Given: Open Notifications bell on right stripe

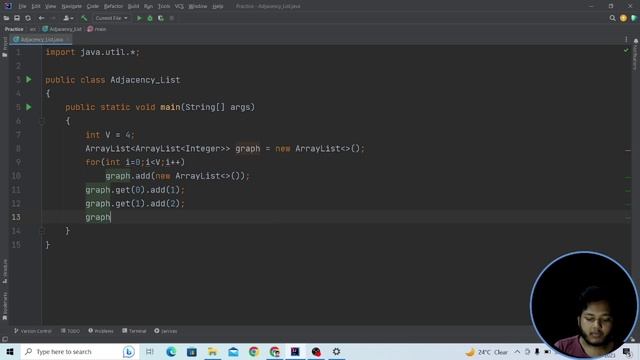Looking at the screenshot, I should pos(636,41).
